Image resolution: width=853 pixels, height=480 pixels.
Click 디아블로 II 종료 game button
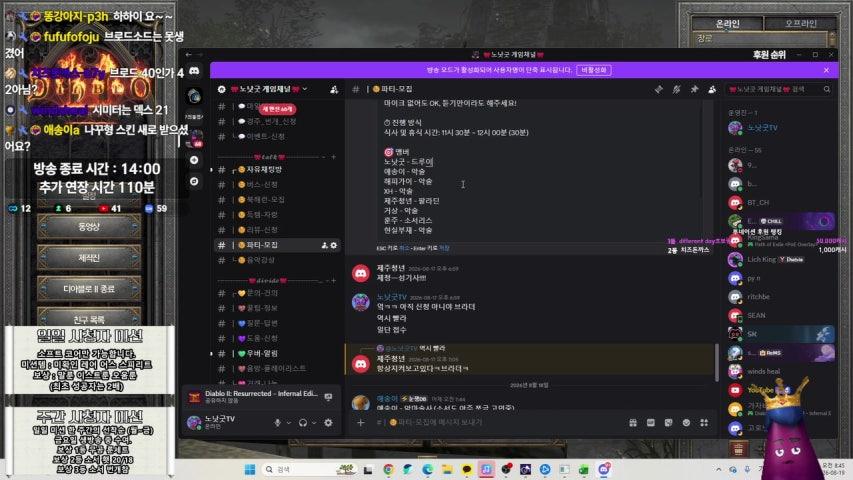(x=89, y=288)
